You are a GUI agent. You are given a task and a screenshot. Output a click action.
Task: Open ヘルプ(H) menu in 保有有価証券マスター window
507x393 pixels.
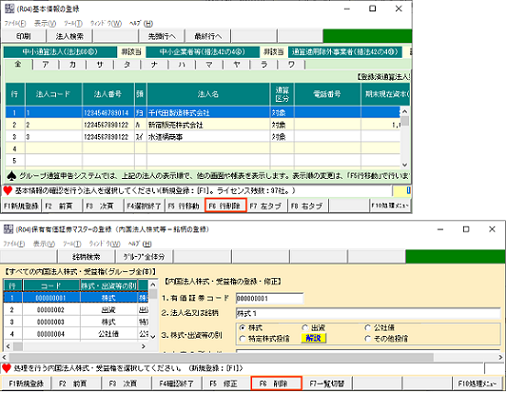click(140, 244)
